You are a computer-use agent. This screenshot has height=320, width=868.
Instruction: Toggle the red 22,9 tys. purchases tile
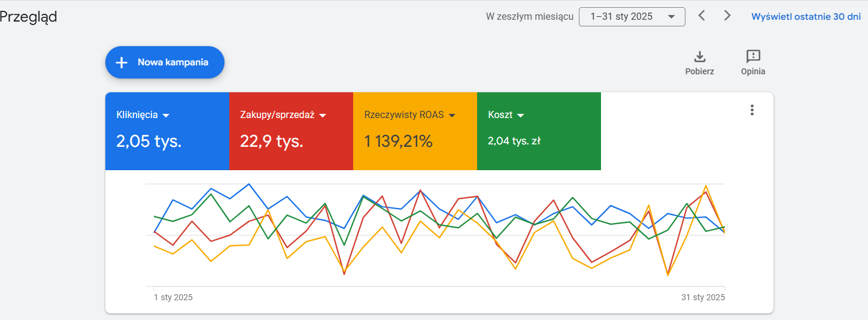click(x=291, y=131)
